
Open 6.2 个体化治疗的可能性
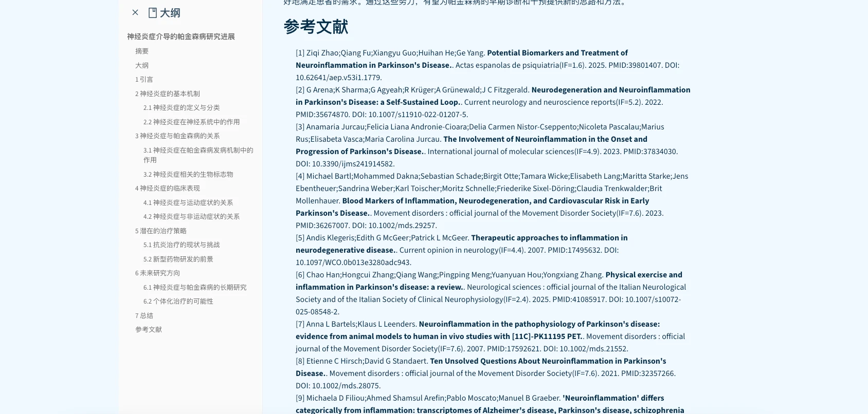pos(178,301)
